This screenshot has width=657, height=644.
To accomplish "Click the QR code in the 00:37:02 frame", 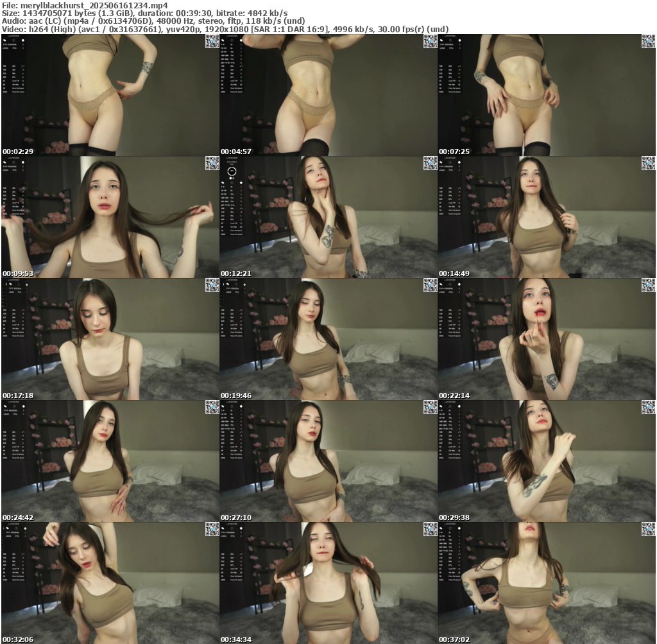I will coord(648,529).
